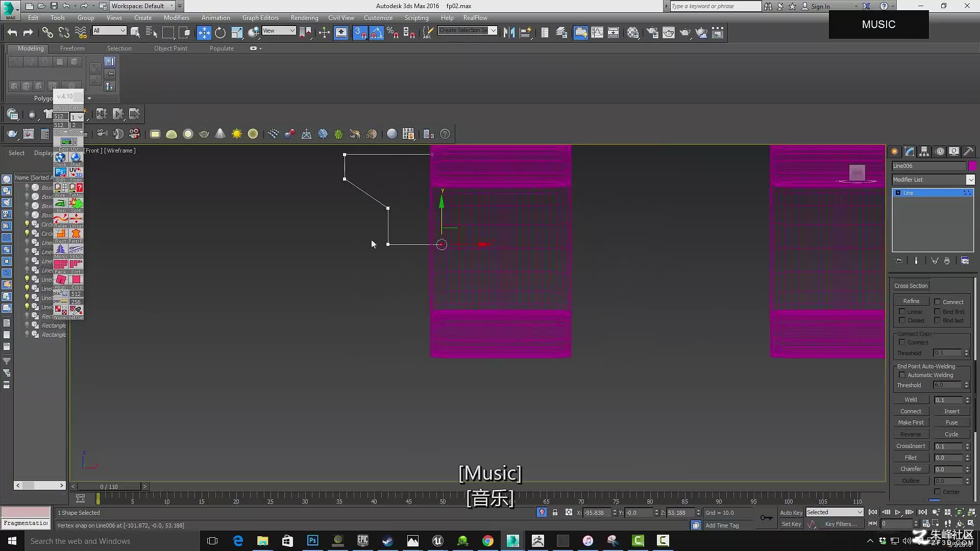Click the Line006 object name field

pos(929,166)
